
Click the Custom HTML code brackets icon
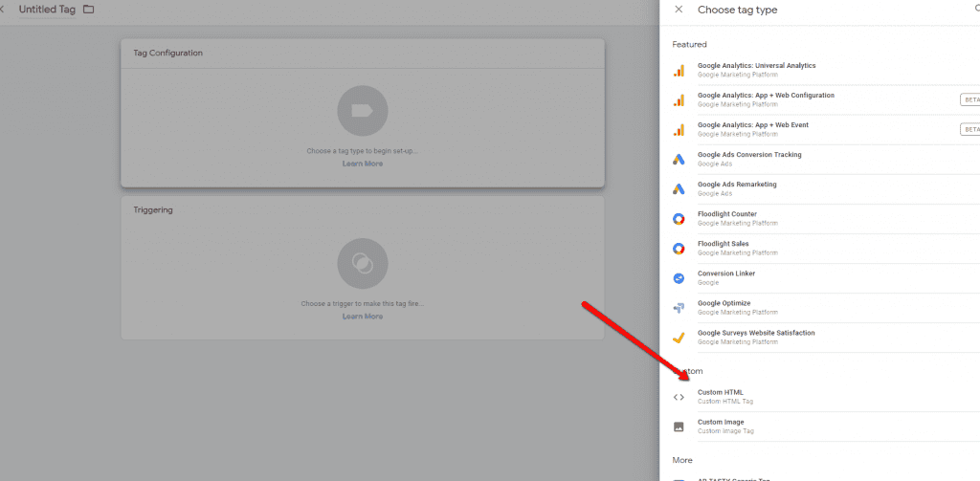coord(679,397)
